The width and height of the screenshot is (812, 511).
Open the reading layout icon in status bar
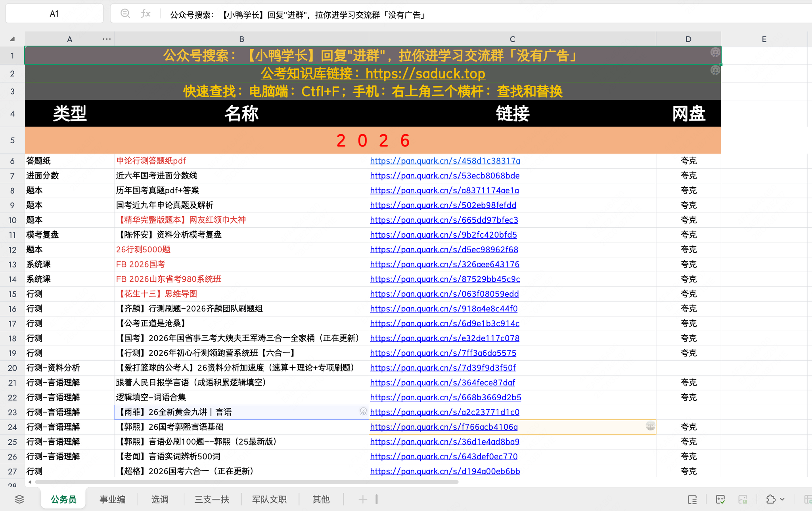[x=692, y=499]
